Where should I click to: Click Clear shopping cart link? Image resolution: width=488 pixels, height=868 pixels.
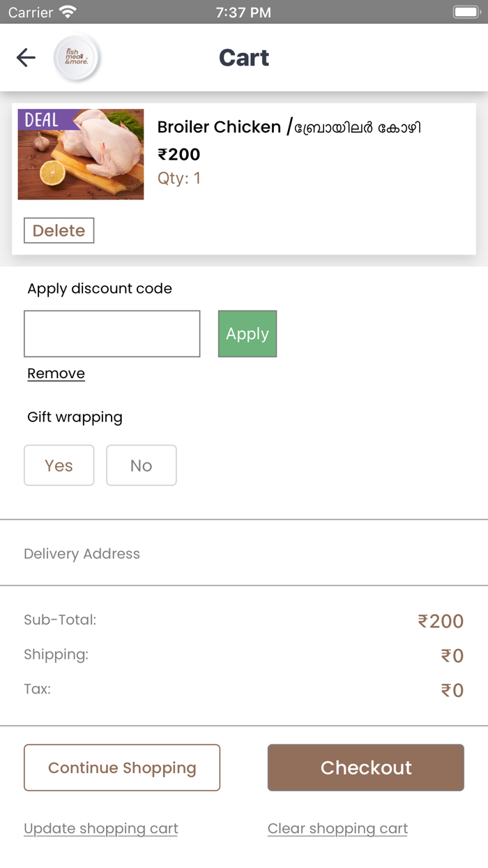[337, 828]
